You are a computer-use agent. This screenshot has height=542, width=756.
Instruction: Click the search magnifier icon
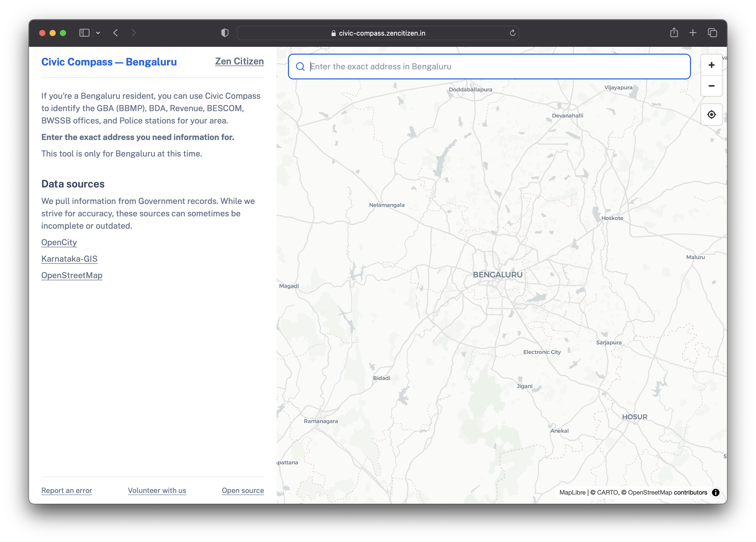click(300, 67)
